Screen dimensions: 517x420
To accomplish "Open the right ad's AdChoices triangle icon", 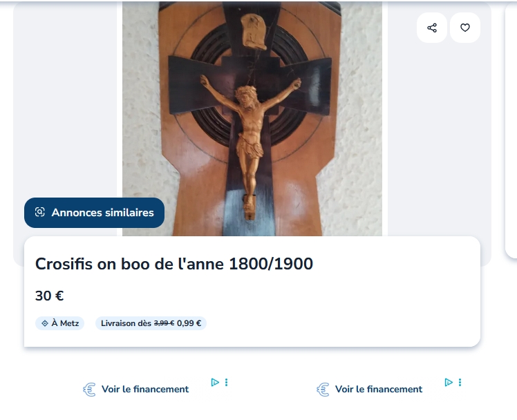I will (x=449, y=382).
